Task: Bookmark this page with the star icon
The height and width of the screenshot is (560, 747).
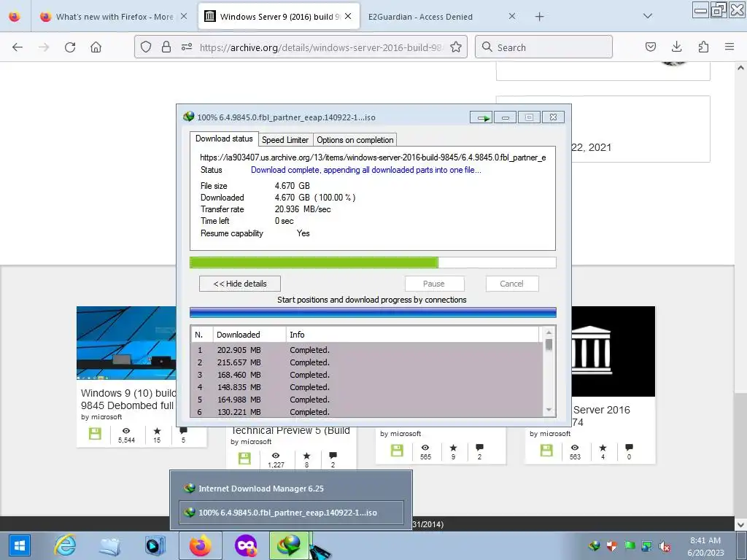Action: point(456,47)
